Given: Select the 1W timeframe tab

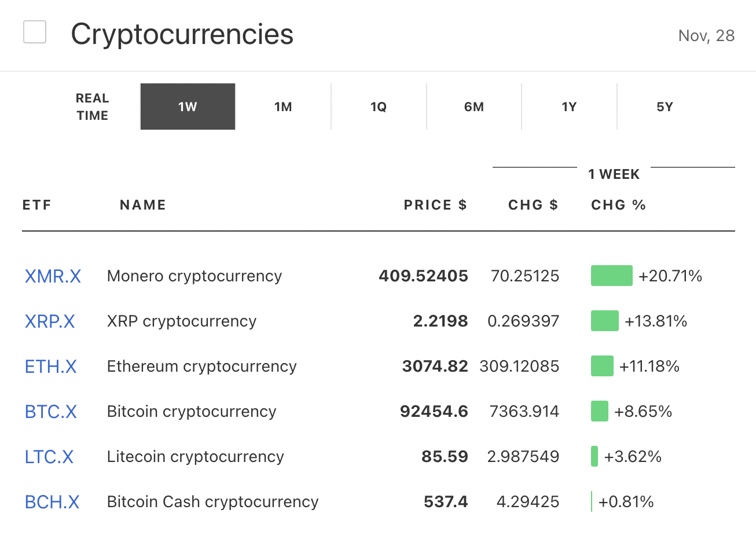Looking at the screenshot, I should click(188, 107).
